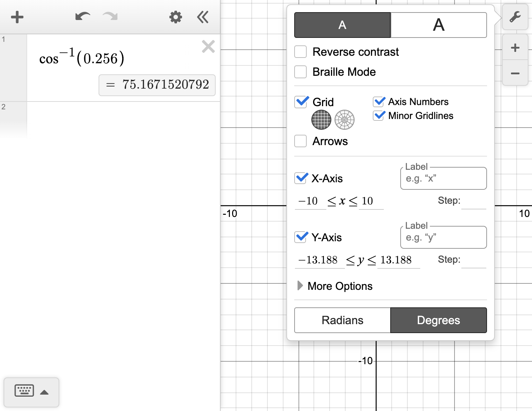
Task: Open the on-screen keyboard
Action: (24, 391)
